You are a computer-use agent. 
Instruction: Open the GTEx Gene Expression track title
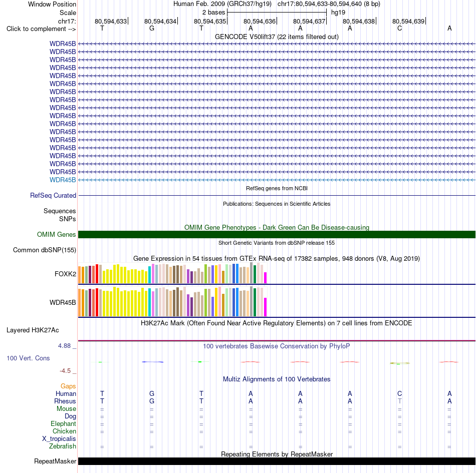pos(277,259)
